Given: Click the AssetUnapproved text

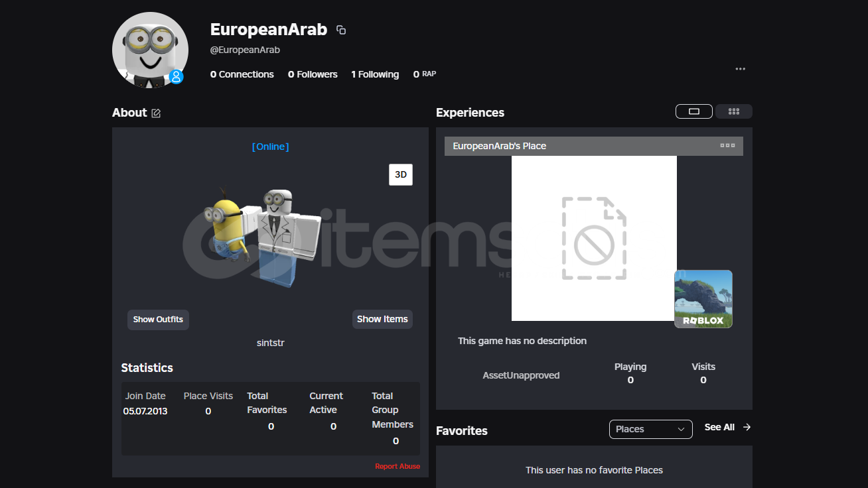Looking at the screenshot, I should click(x=522, y=375).
